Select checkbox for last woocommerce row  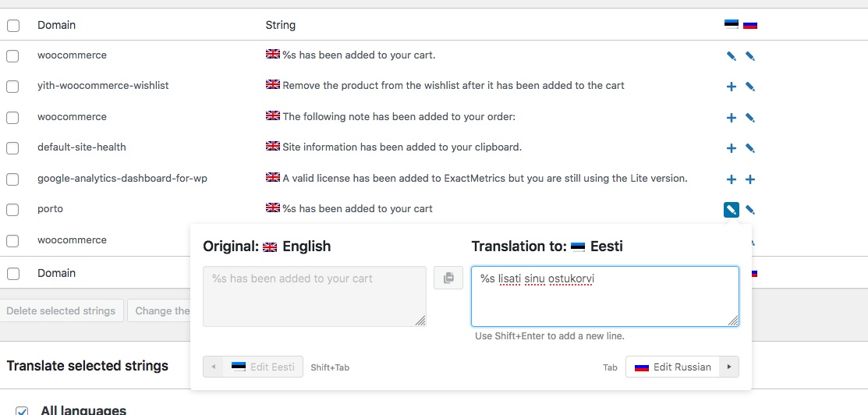click(x=12, y=240)
